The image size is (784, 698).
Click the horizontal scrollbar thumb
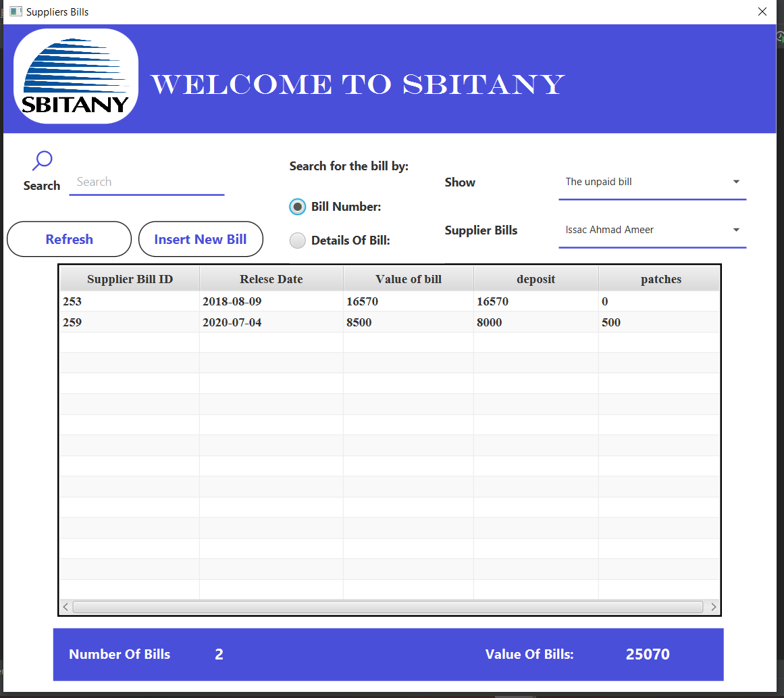[x=388, y=607]
